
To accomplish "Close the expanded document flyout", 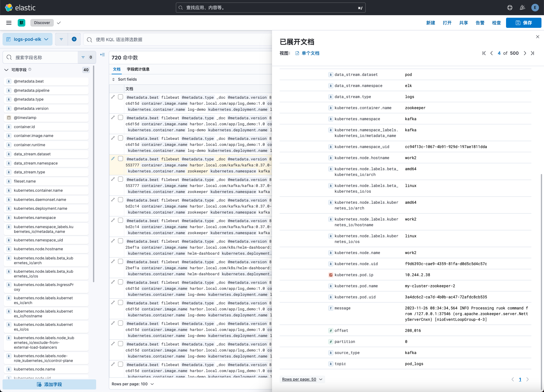I will 538,37.
